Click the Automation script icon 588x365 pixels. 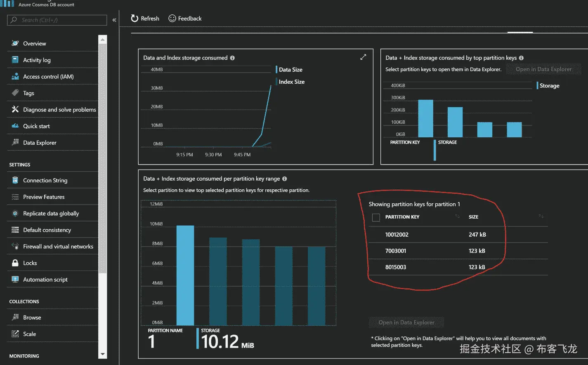click(x=15, y=279)
